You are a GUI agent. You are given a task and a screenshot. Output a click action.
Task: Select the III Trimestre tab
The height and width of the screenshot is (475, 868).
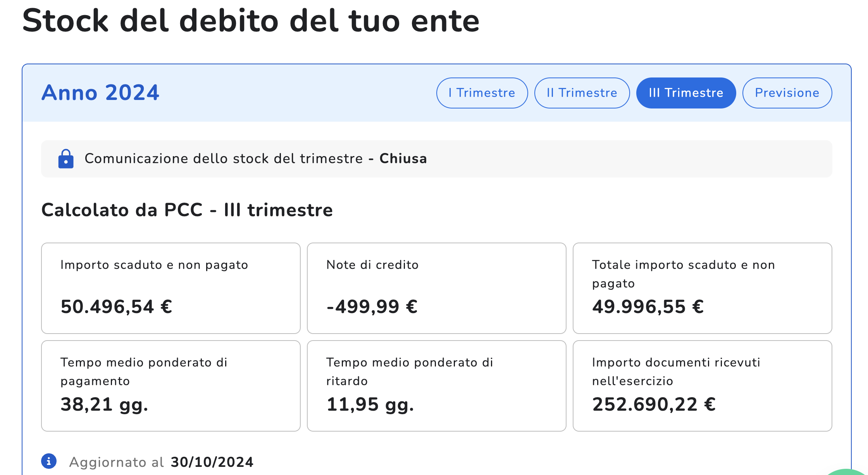point(686,93)
